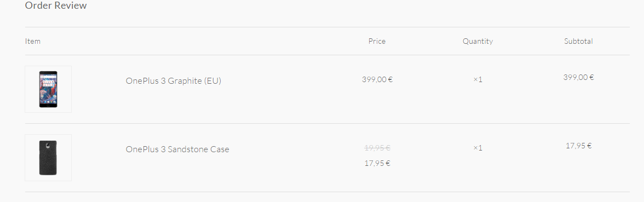The width and height of the screenshot is (644, 202).
Task: Click the euro sign in the Graphite price
Action: (390, 80)
